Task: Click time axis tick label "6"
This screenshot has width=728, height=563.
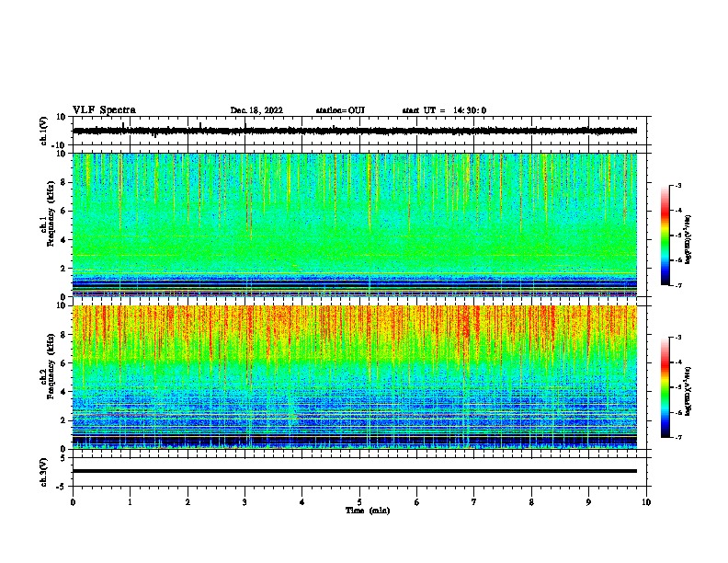Action: coord(417,502)
